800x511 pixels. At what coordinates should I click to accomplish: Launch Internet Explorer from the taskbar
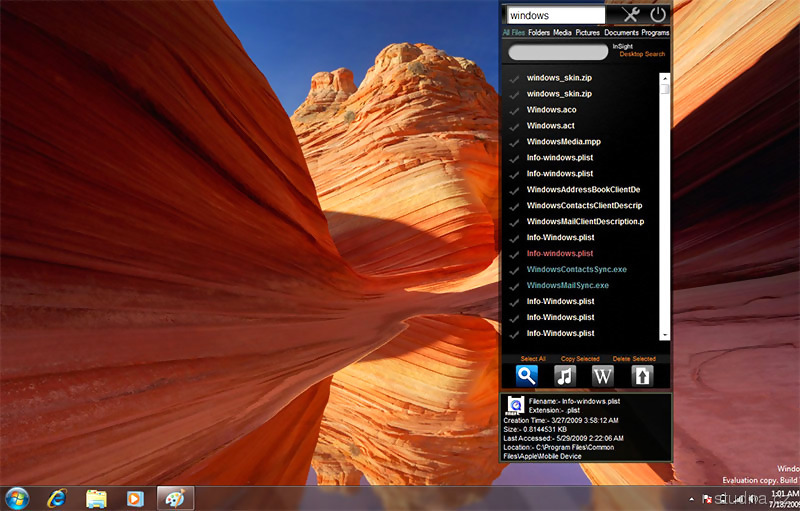(x=56, y=498)
